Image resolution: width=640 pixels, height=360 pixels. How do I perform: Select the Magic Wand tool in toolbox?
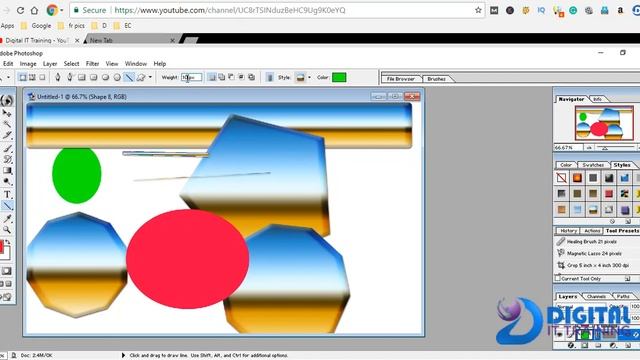(x=7, y=124)
